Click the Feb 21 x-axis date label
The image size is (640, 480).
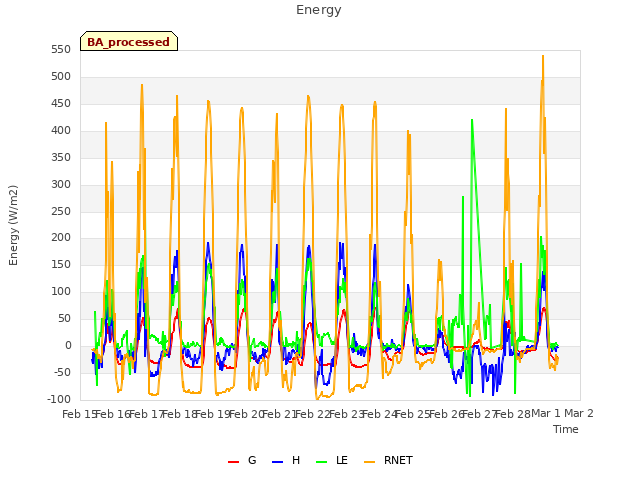tap(279, 414)
